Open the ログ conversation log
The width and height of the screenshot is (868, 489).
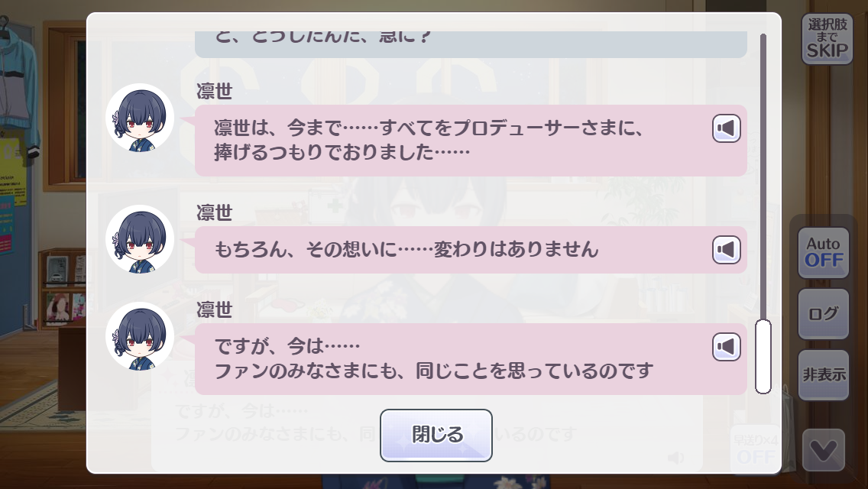(x=824, y=314)
